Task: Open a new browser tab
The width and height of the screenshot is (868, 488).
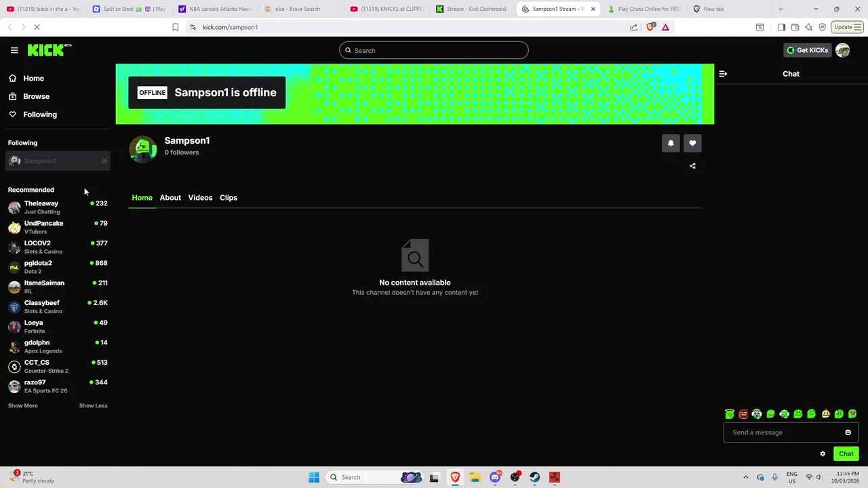Action: (781, 9)
